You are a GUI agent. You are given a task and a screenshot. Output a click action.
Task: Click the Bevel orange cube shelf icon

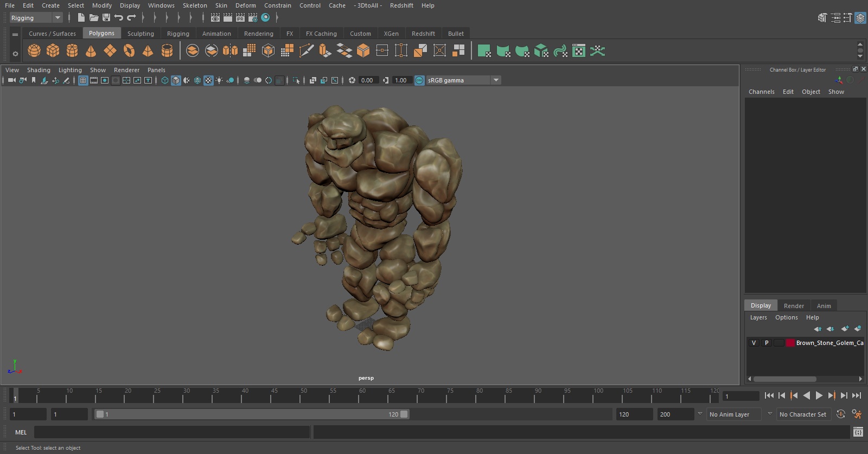[363, 51]
